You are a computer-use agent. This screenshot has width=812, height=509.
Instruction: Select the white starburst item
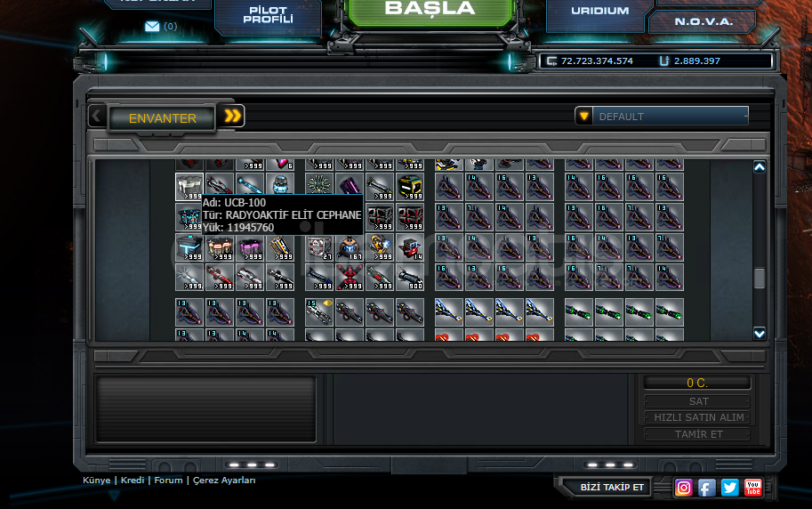(189, 277)
